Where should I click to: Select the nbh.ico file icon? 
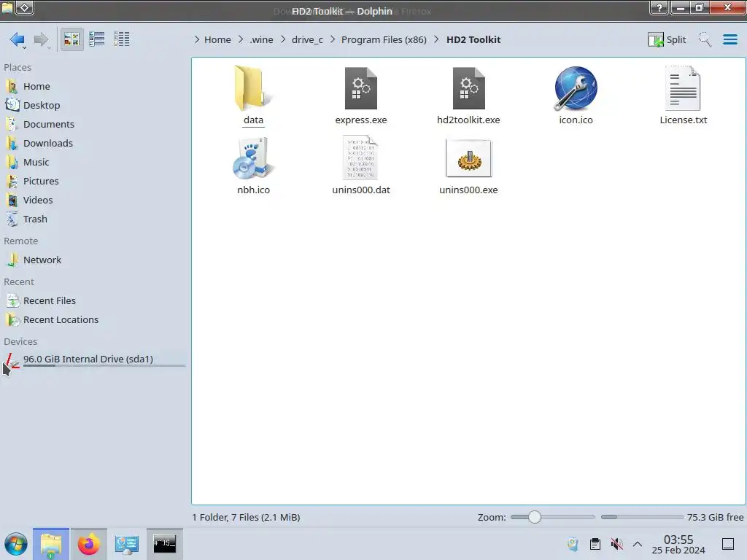point(253,158)
